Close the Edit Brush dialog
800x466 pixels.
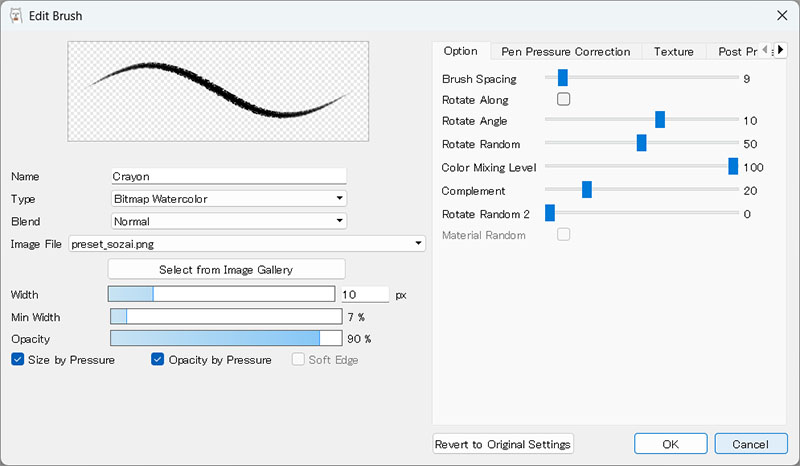pos(781,15)
